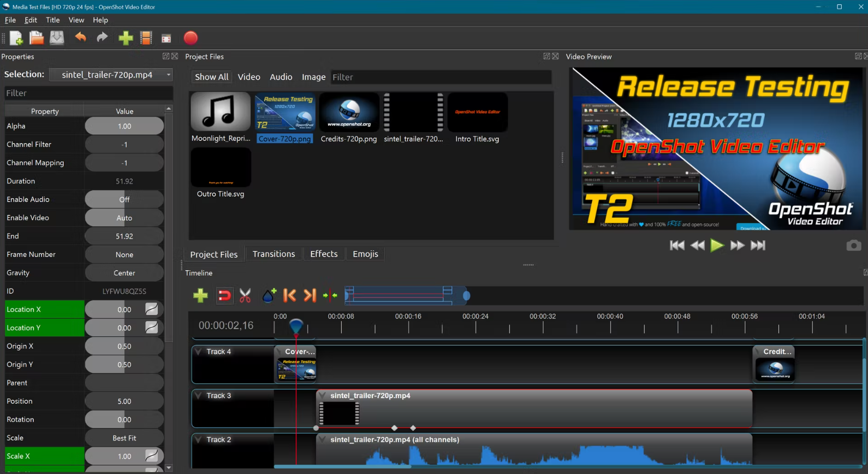
Task: Import files with the green plus in main toolbar
Action: point(126,38)
